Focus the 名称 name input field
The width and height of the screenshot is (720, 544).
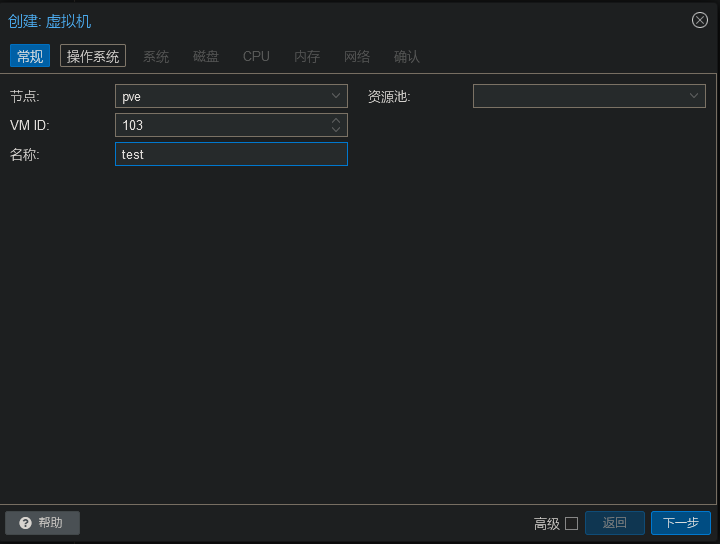coord(231,154)
